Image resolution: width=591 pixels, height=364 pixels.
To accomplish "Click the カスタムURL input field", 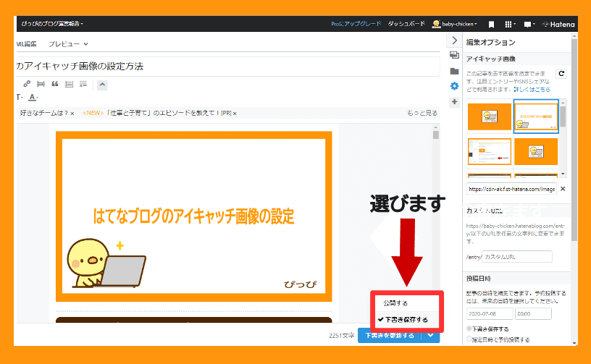I will pyautogui.click(x=516, y=257).
